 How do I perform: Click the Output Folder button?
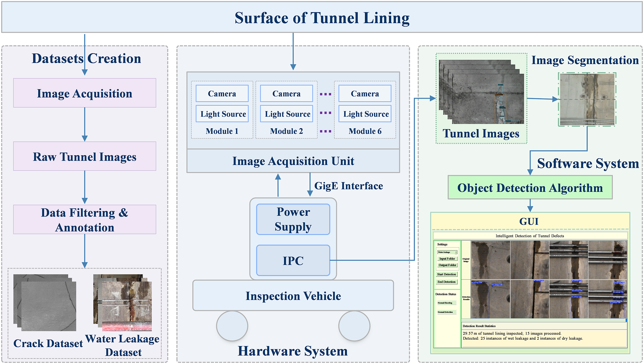click(x=447, y=265)
